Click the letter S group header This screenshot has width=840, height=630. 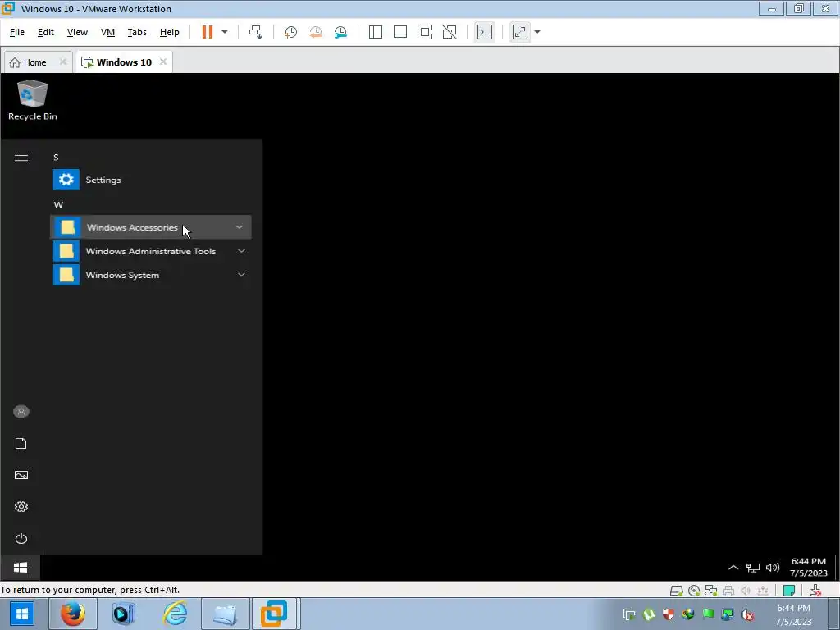56,157
